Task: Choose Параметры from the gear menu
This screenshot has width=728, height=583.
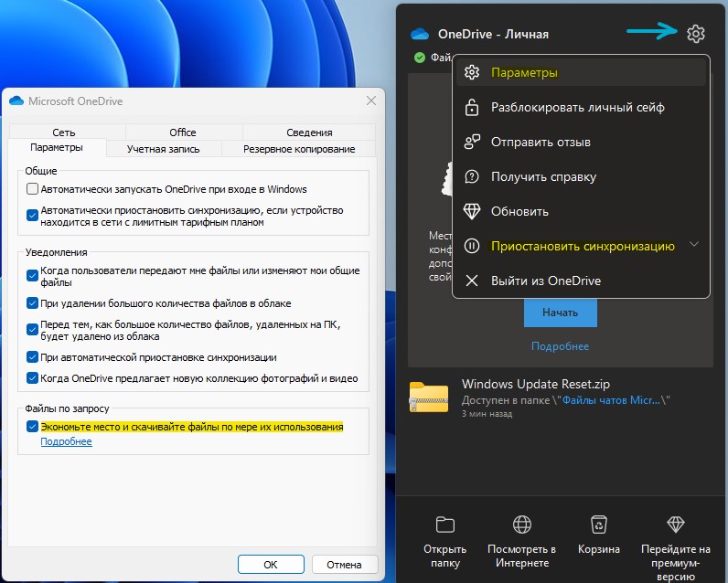Action: 581,72
